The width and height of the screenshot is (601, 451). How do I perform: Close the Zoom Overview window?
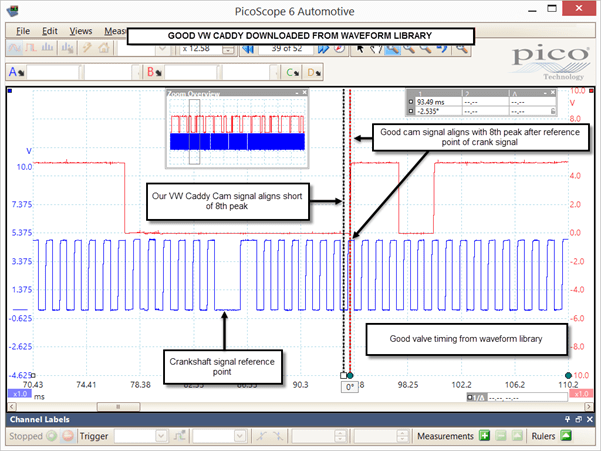point(304,93)
